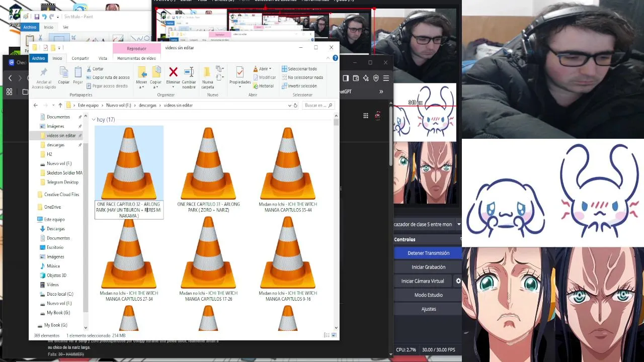Click the red Eliminar X icon
This screenshot has width=644, height=362.
point(173,72)
